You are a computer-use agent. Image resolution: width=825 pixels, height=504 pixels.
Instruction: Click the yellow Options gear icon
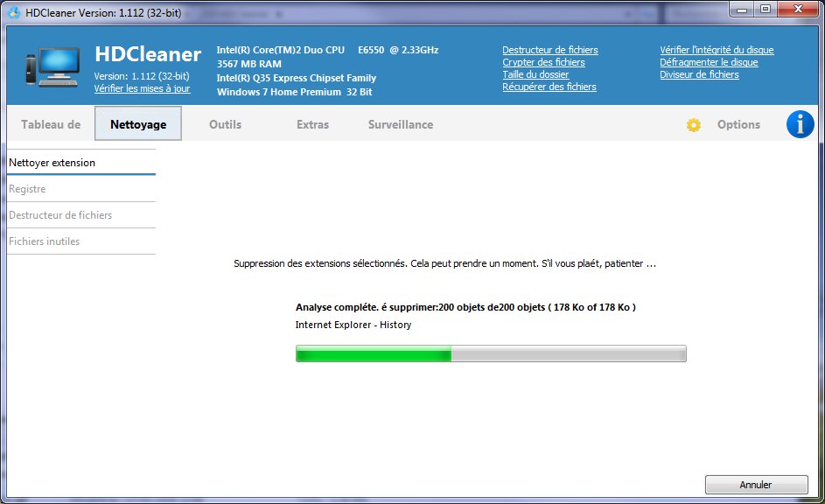click(694, 124)
